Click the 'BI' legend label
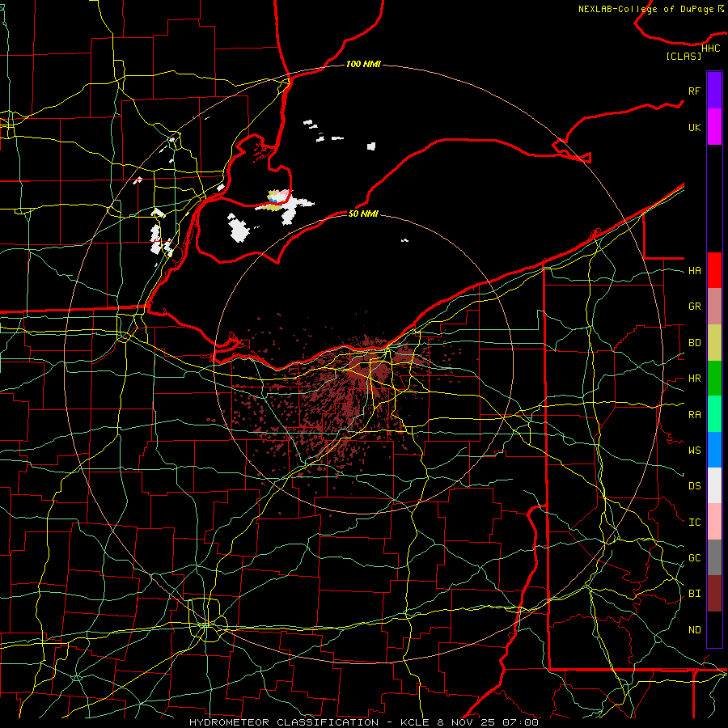The image size is (728, 728). (x=695, y=594)
